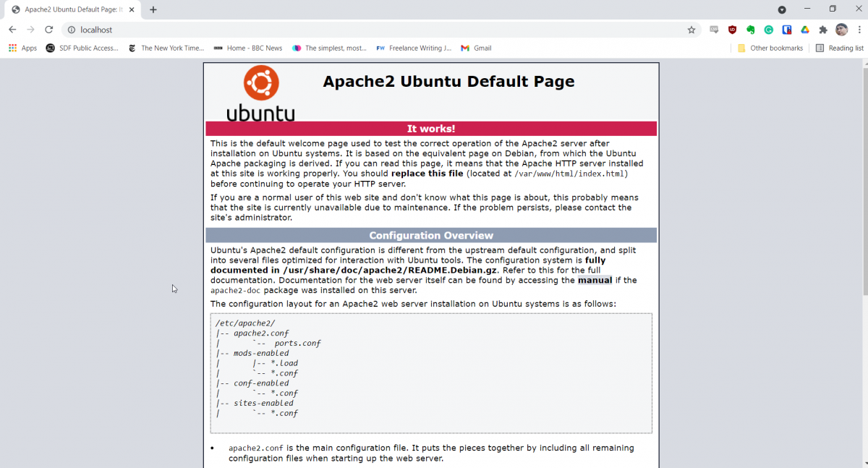View site information icon beside localhost
Image resolution: width=868 pixels, height=468 pixels.
tap(71, 30)
